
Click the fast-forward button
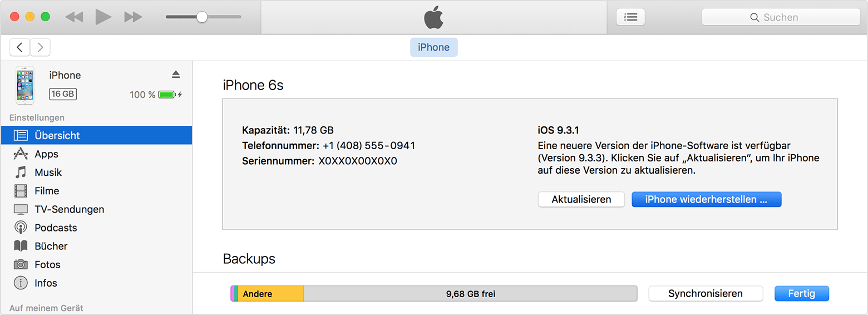(133, 17)
